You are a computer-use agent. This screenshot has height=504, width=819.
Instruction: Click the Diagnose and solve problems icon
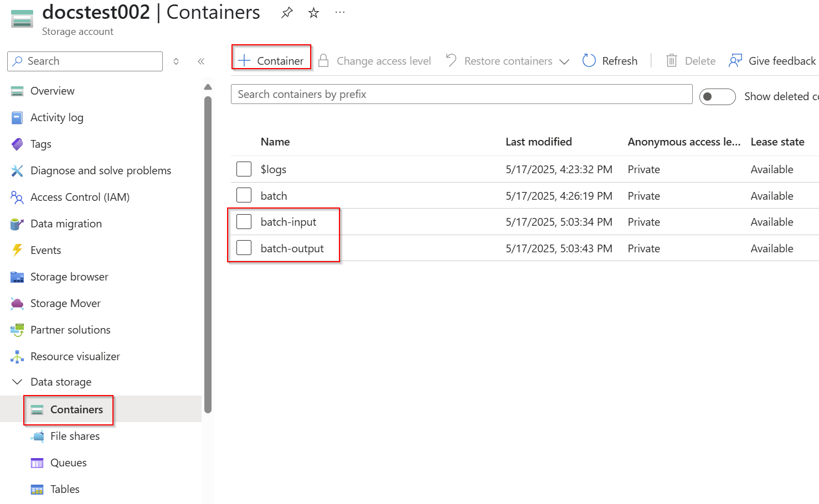[17, 171]
